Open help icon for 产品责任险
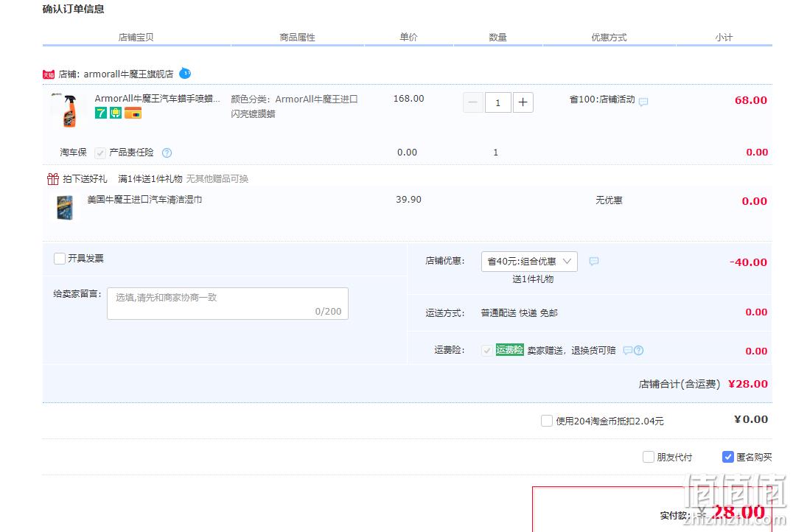The height and width of the screenshot is (532, 793). click(x=167, y=153)
